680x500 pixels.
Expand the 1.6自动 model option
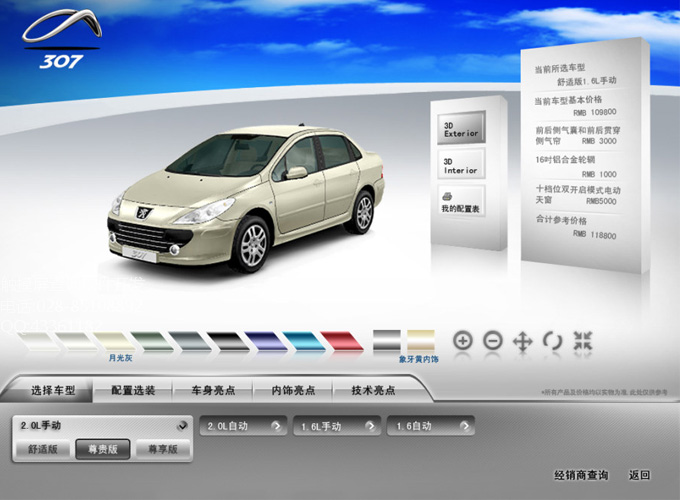[x=431, y=426]
